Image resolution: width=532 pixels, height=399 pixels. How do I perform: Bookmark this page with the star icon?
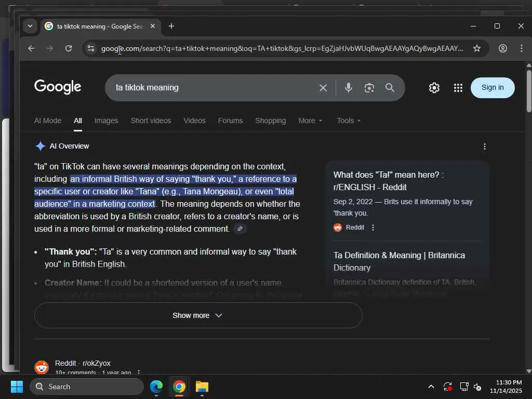pyautogui.click(x=477, y=48)
